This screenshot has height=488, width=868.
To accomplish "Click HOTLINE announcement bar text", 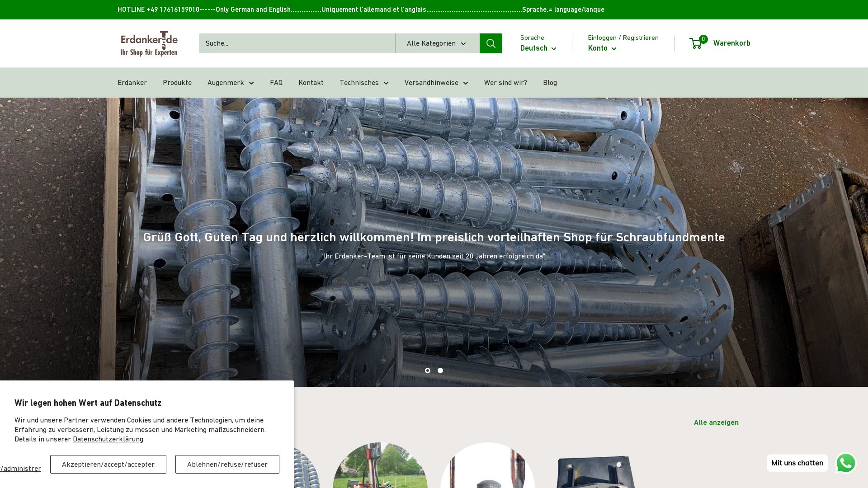I will pyautogui.click(x=361, y=9).
